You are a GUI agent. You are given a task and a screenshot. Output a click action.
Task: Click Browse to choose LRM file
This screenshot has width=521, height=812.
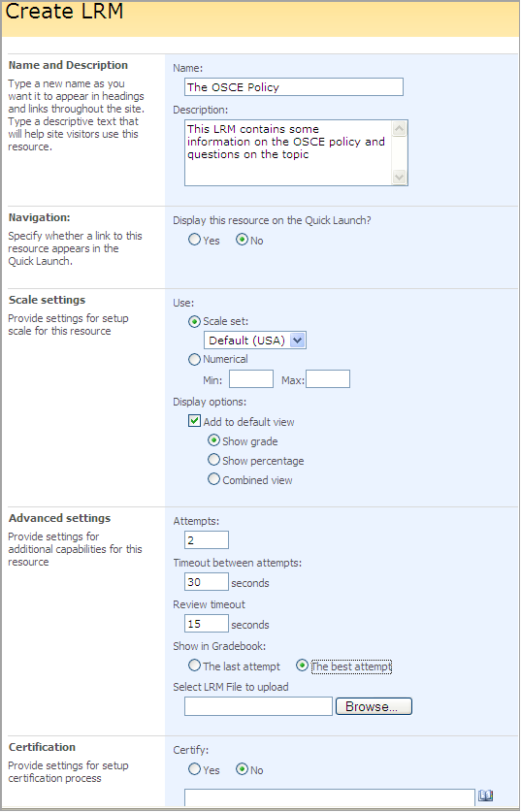click(374, 706)
